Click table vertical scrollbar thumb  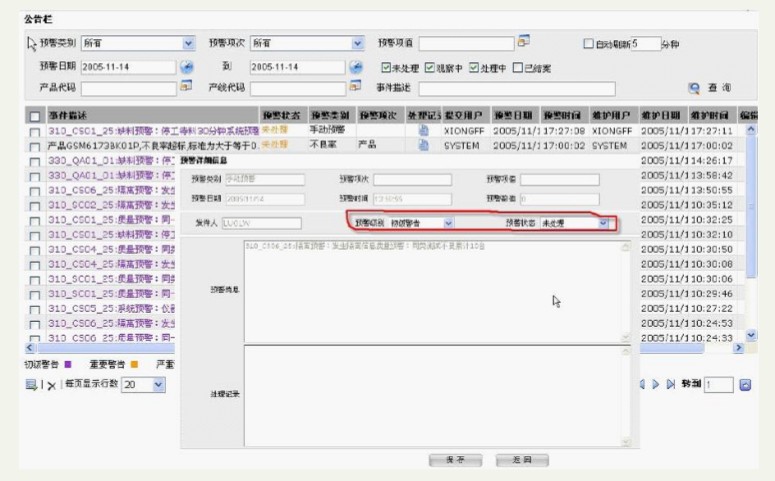pos(751,208)
